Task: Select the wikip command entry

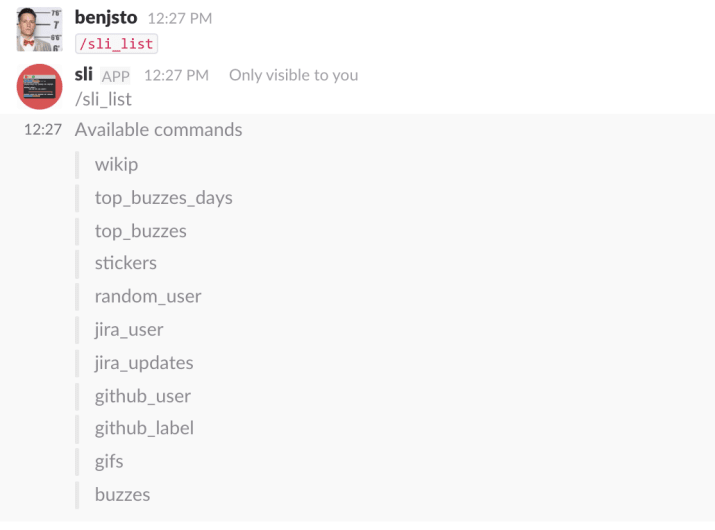Action: pyautogui.click(x=116, y=165)
